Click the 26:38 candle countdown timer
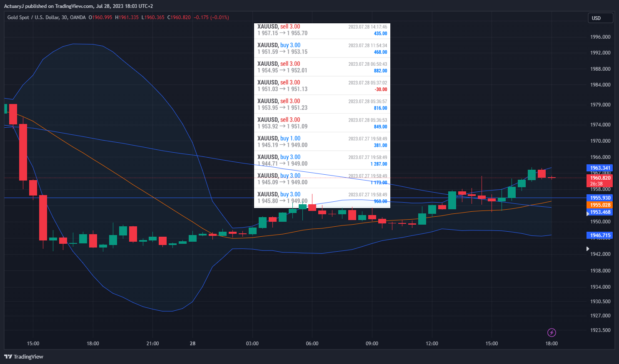This screenshot has height=364, width=619. coord(596,184)
